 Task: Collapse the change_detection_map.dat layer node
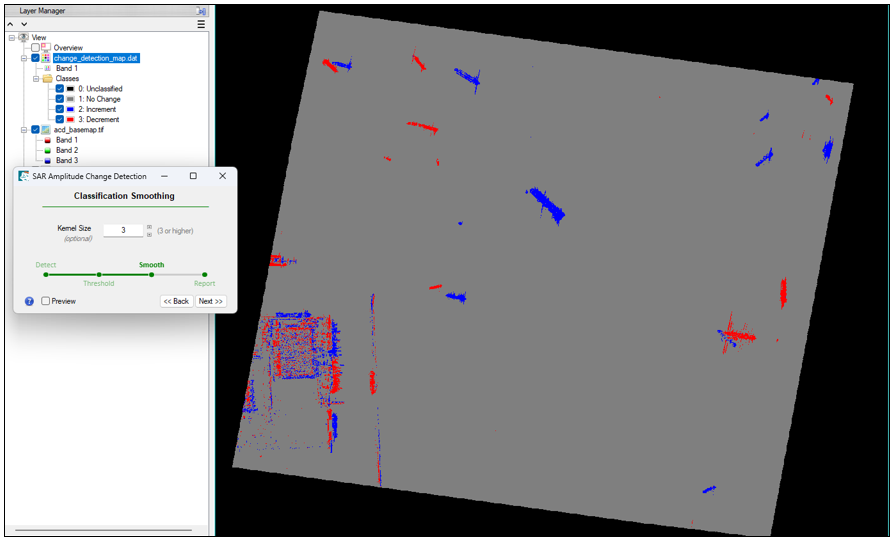pos(23,58)
